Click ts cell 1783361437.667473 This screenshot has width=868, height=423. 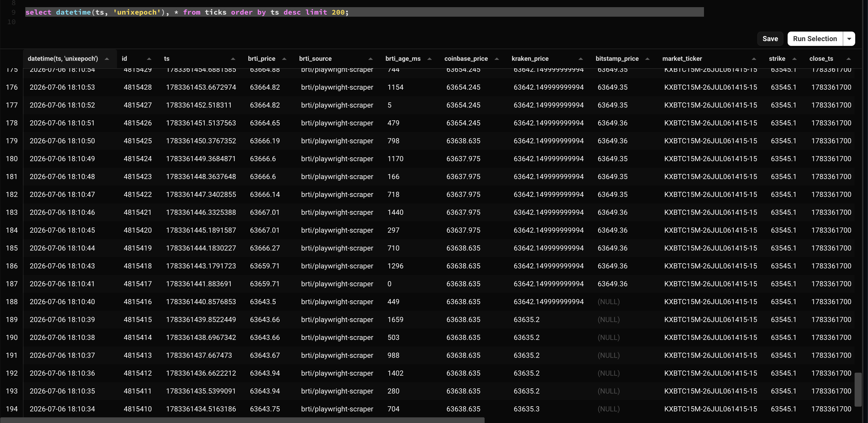pos(199,356)
